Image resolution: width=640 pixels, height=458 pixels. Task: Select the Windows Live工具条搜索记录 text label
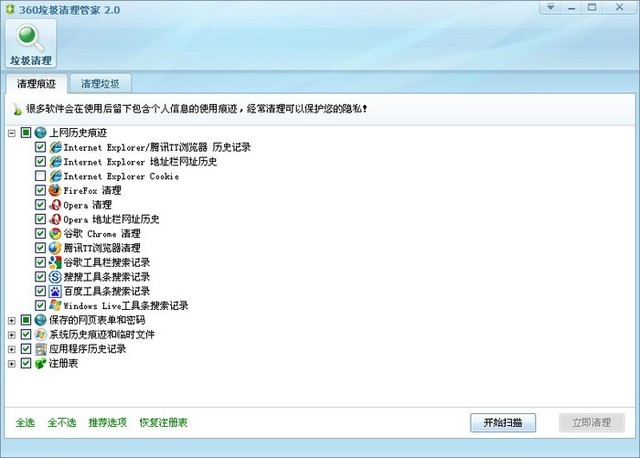(126, 306)
